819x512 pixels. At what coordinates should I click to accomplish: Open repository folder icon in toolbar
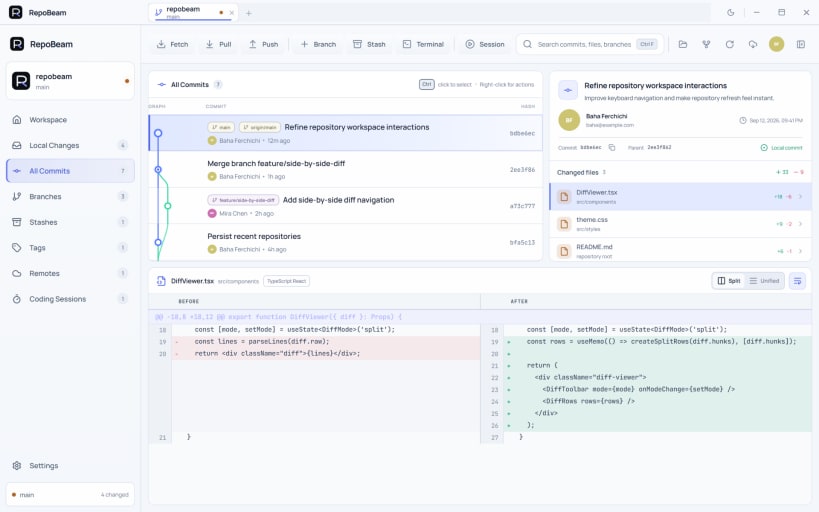[683, 44]
